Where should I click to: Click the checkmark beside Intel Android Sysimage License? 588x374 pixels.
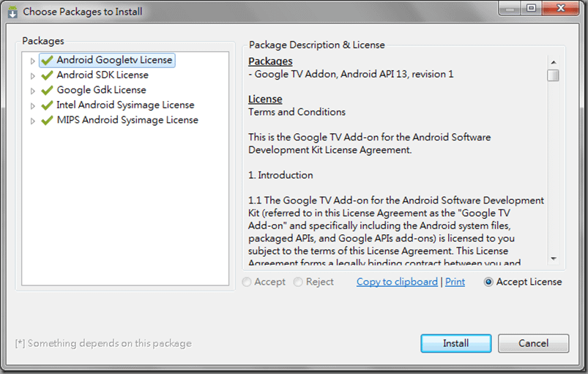click(48, 105)
